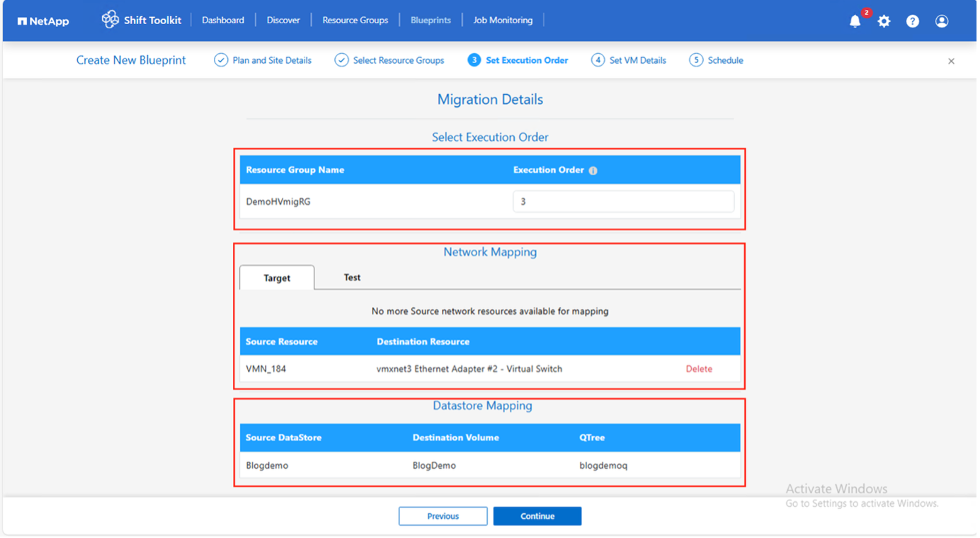This screenshot has height=538, width=980.
Task: Go to Plan and Site Details step
Action: click(263, 61)
